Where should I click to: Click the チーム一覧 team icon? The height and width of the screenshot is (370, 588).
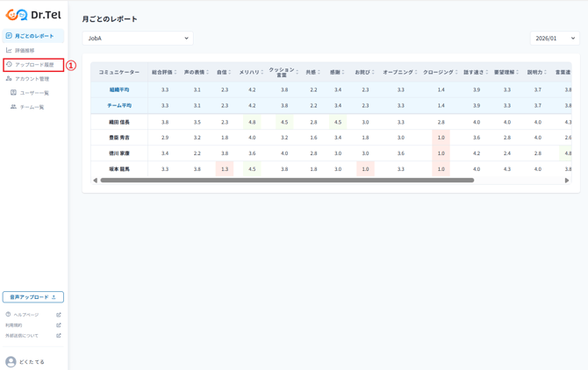pos(13,107)
